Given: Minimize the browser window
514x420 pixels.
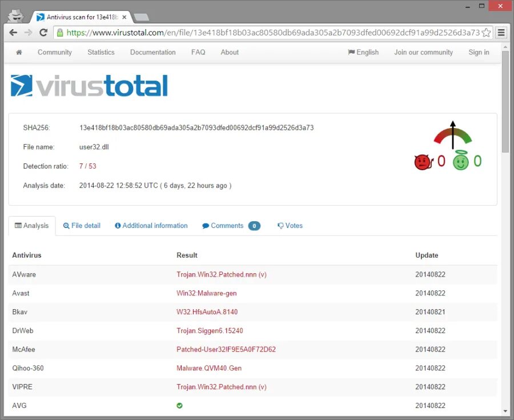Looking at the screenshot, I should [x=468, y=6].
